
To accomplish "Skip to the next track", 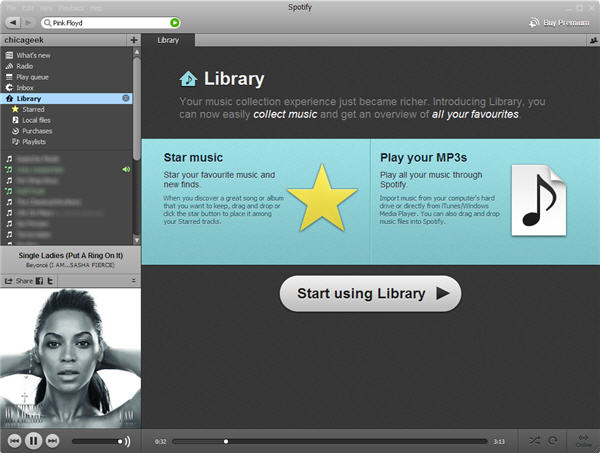I will pyautogui.click(x=52, y=440).
